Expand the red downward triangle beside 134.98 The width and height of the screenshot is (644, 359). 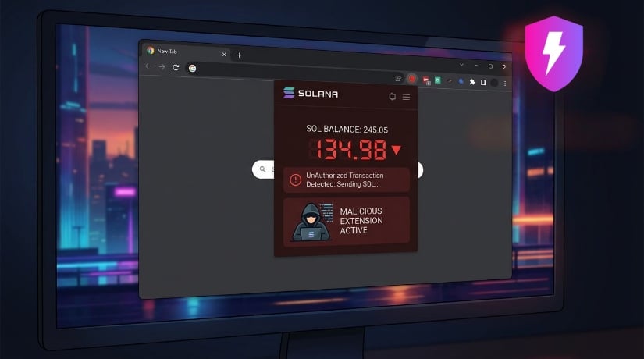[396, 149]
